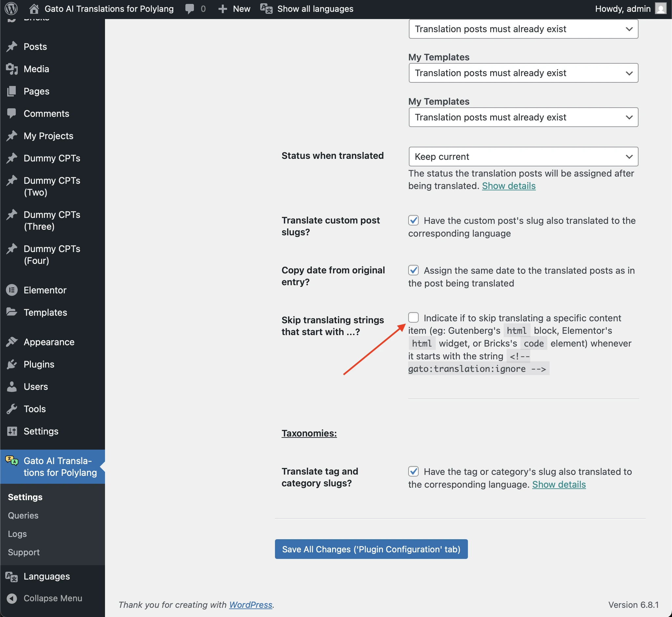Open the Logs submenu item
Screen dimensions: 672x617
(17, 534)
